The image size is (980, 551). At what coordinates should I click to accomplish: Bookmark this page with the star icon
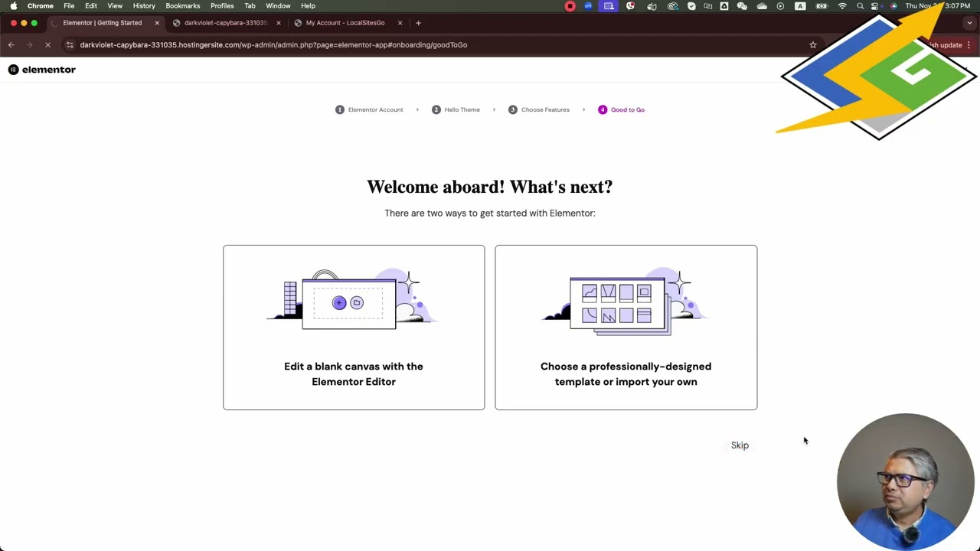[813, 45]
